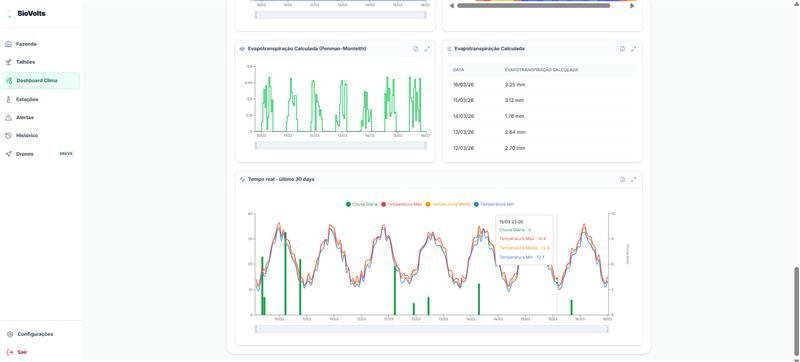Click the Talhões plant icon

(8, 62)
